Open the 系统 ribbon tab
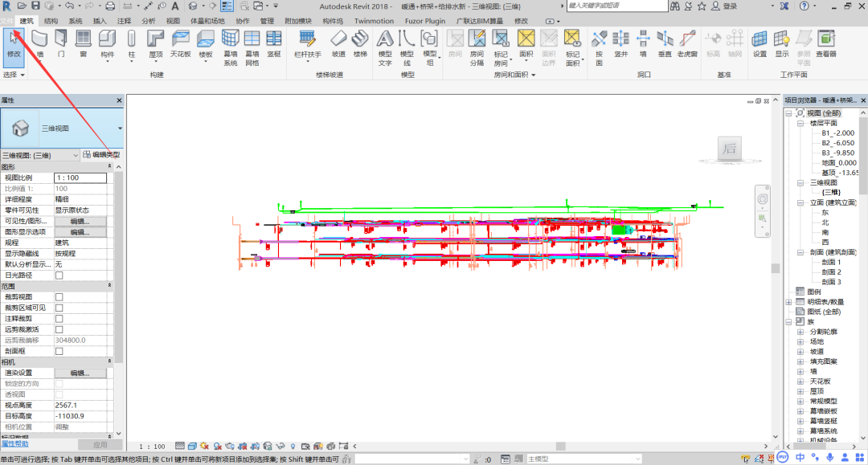 click(76, 21)
